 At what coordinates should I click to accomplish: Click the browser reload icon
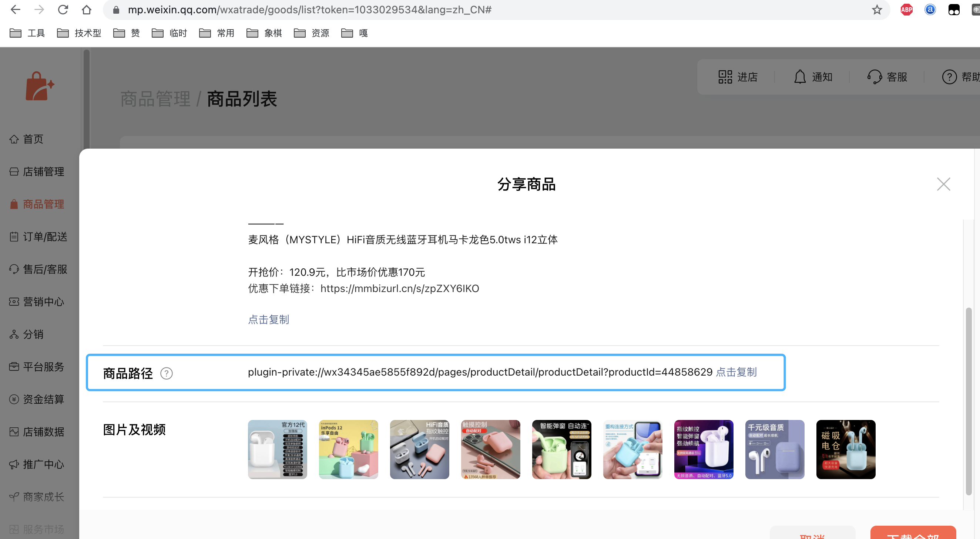[x=63, y=10]
